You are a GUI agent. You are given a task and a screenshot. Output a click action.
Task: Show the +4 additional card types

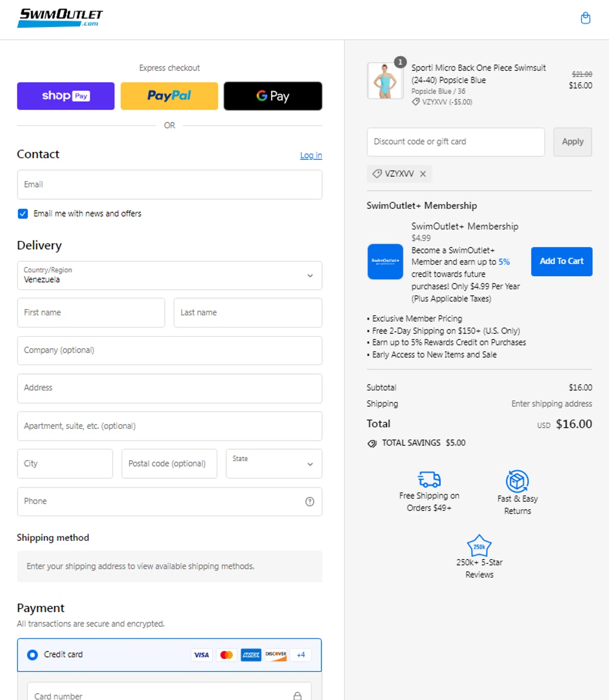tap(301, 655)
